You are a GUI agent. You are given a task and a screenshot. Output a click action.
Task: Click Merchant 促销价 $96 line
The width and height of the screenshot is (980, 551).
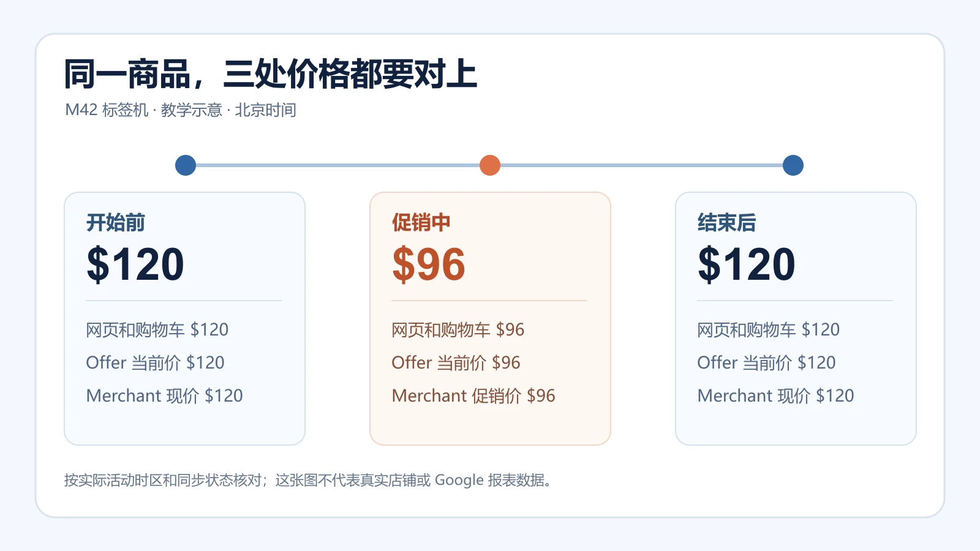tap(473, 396)
